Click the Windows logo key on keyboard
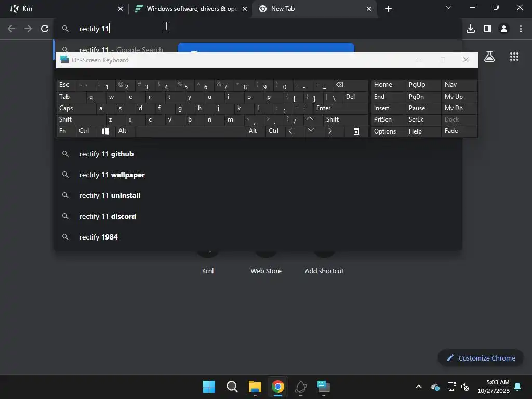The image size is (532, 399). pos(105,131)
